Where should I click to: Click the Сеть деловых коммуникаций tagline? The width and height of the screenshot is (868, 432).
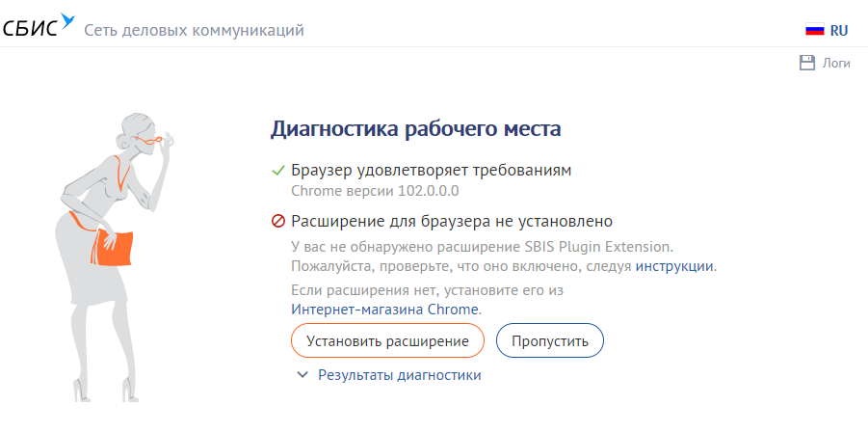click(x=194, y=30)
